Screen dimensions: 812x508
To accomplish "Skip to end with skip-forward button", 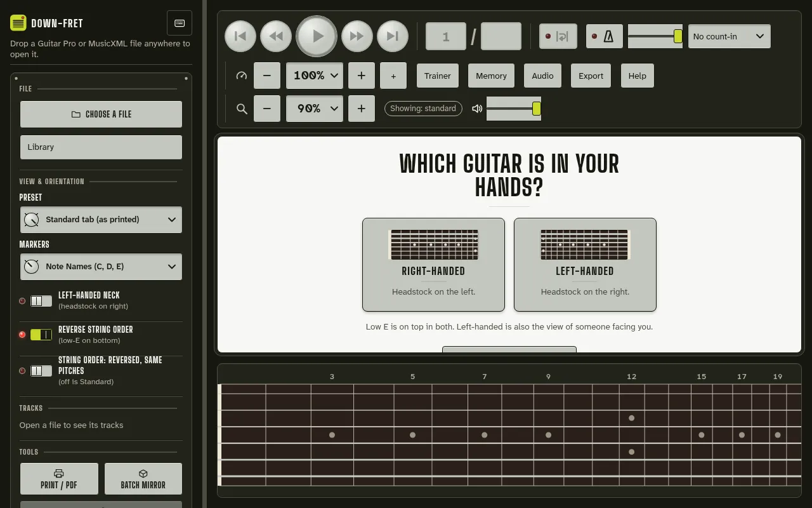I will [x=393, y=36].
